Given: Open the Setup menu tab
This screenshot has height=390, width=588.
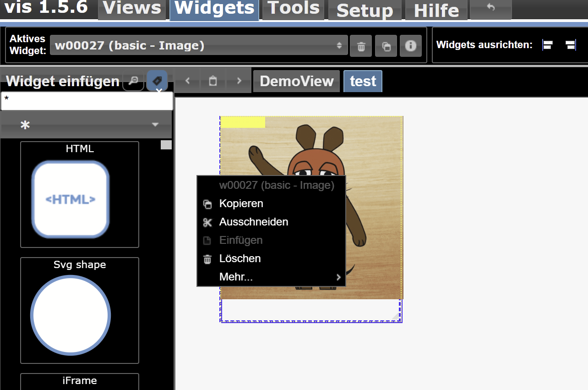Looking at the screenshot, I should 365,10.
